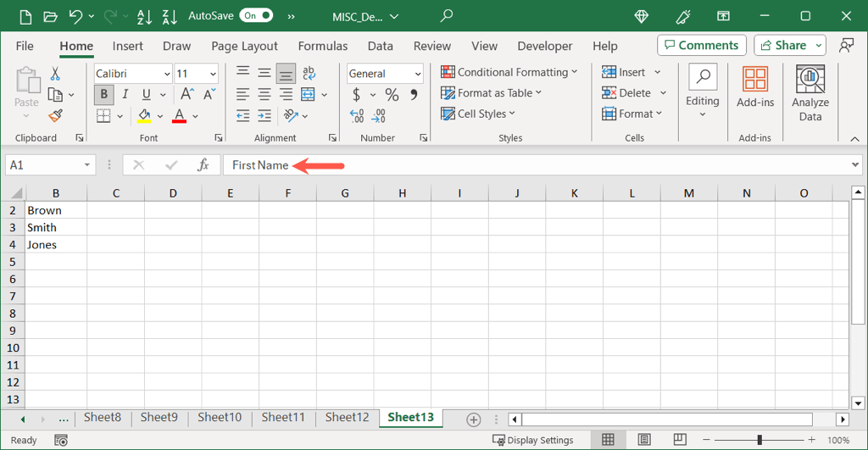Toggle the AutoSave switch
Image resolution: width=868 pixels, height=450 pixels.
coord(256,15)
